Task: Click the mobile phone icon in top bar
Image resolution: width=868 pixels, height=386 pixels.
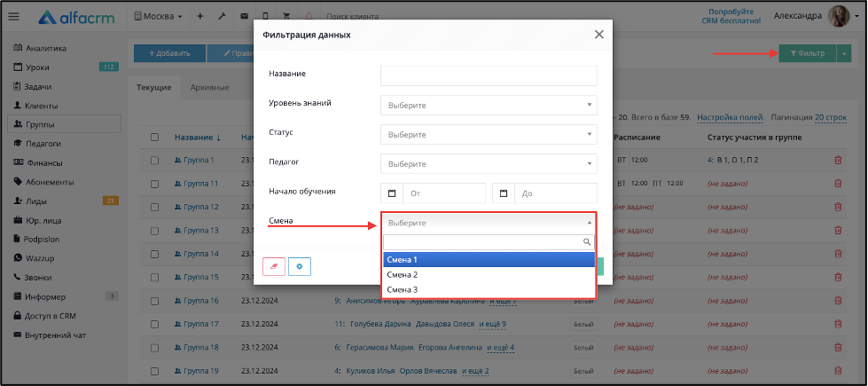Action: click(x=266, y=17)
